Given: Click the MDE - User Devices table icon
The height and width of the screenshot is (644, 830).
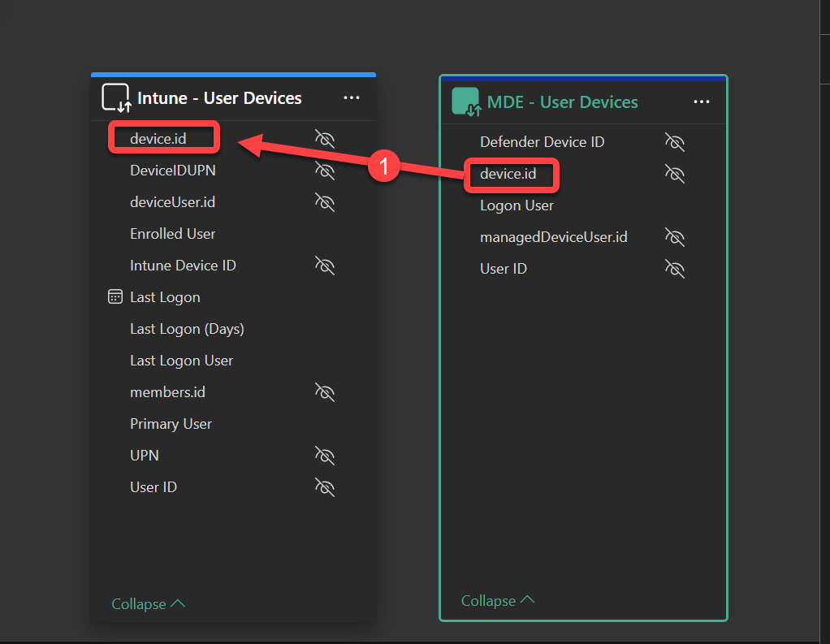Looking at the screenshot, I should click(466, 102).
